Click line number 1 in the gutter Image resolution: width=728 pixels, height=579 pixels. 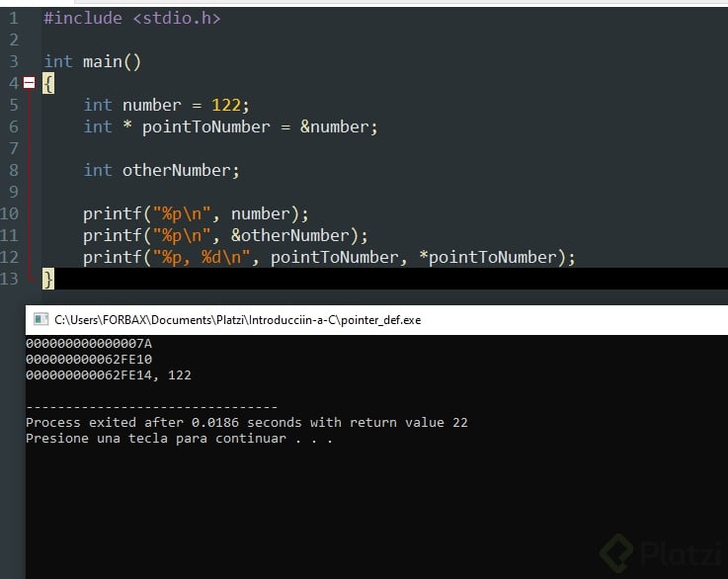coord(14,18)
